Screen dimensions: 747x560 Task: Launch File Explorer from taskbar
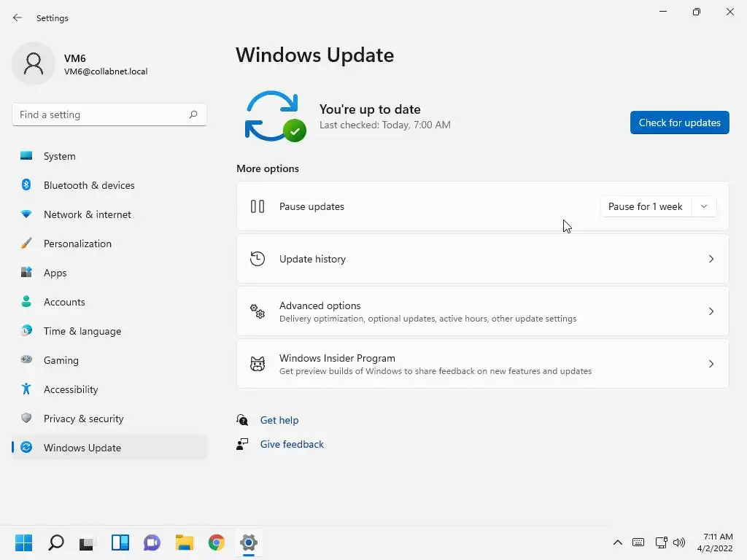tap(185, 542)
